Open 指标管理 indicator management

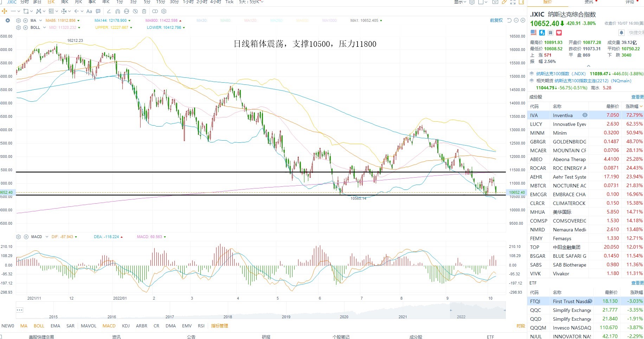219,326
